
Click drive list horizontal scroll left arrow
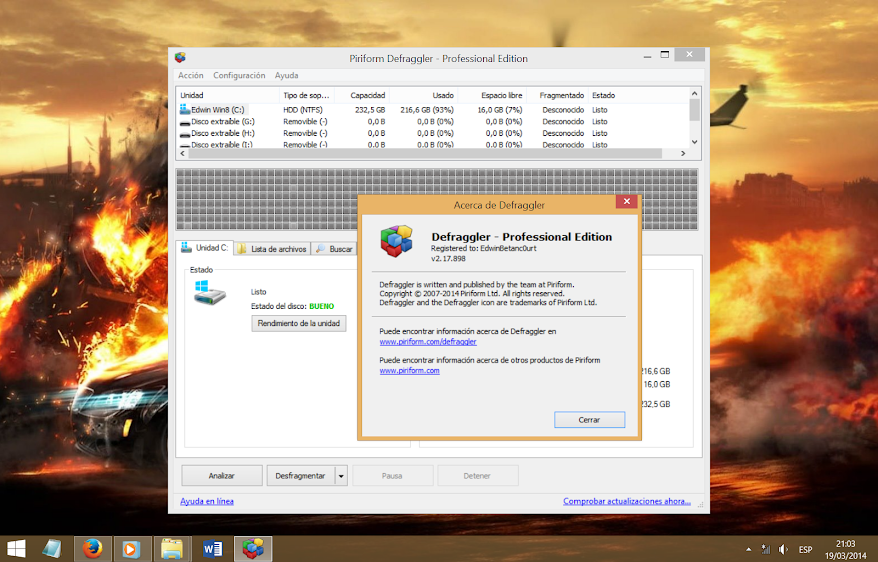tap(183, 153)
